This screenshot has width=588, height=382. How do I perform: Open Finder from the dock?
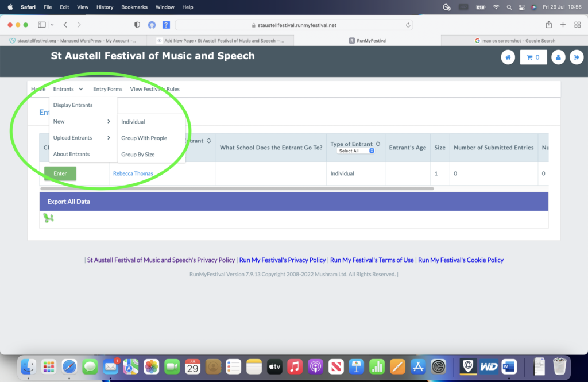[x=29, y=366]
